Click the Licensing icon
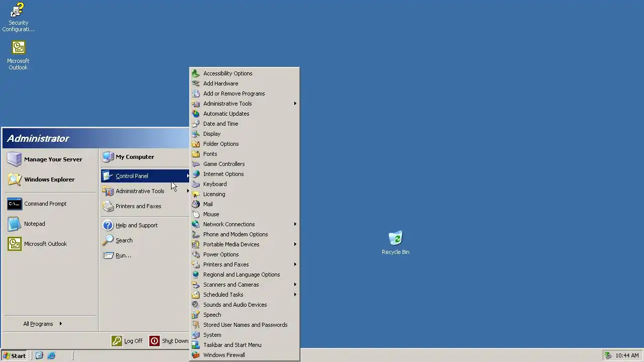Viewport: 644px width, 362px height. (x=196, y=194)
